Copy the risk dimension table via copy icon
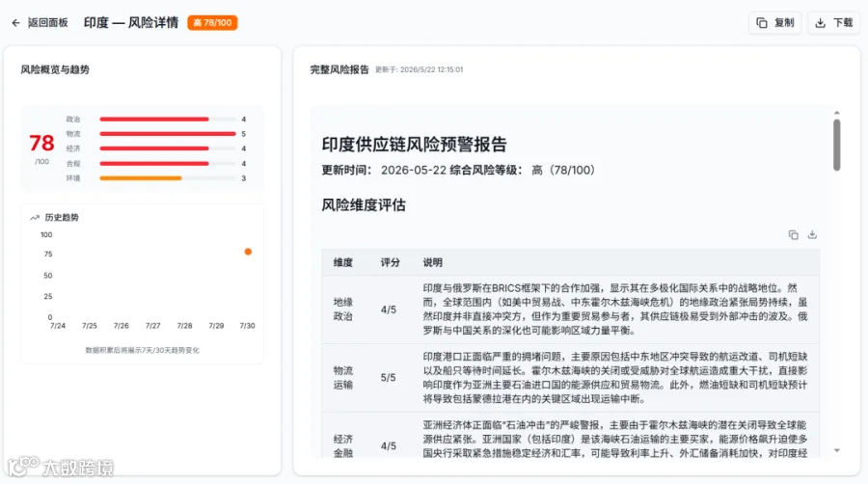Image resolution: width=868 pixels, height=484 pixels. [x=794, y=235]
